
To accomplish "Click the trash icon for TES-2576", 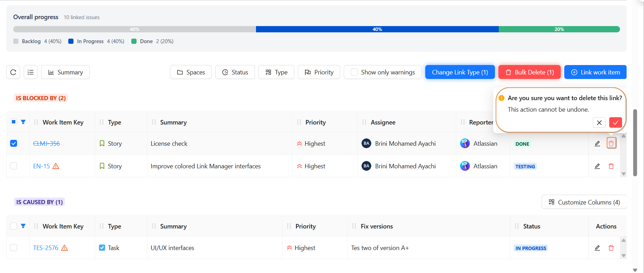I will pyautogui.click(x=611, y=248).
